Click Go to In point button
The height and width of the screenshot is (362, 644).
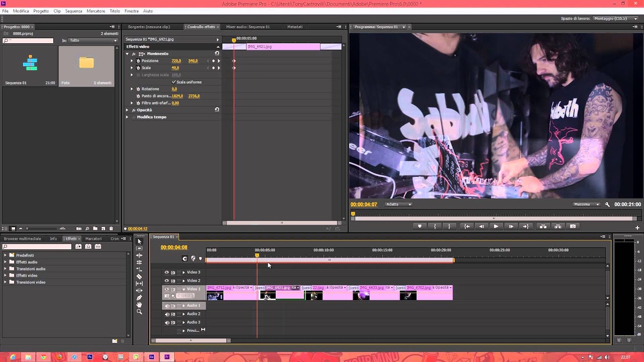pos(467,226)
